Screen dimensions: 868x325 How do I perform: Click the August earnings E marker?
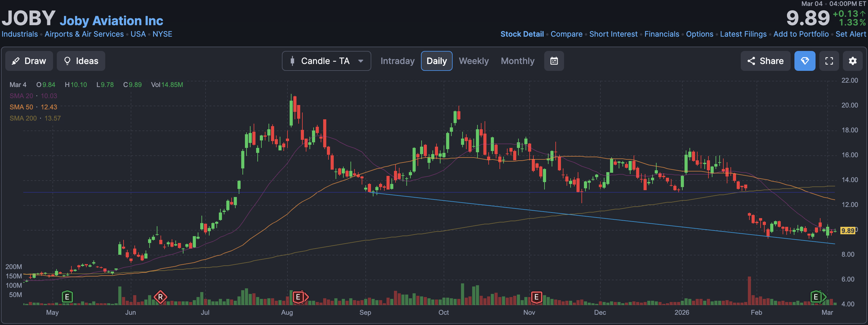coord(298,297)
